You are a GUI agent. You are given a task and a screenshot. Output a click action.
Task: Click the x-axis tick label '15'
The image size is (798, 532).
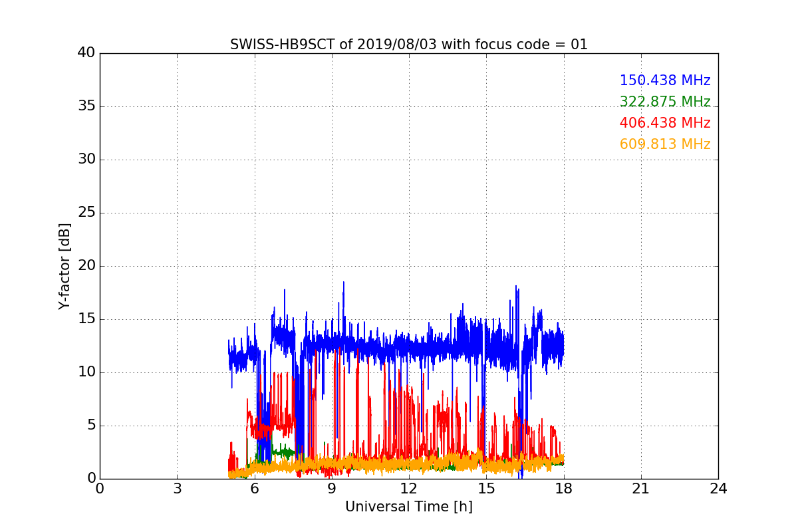(486, 489)
